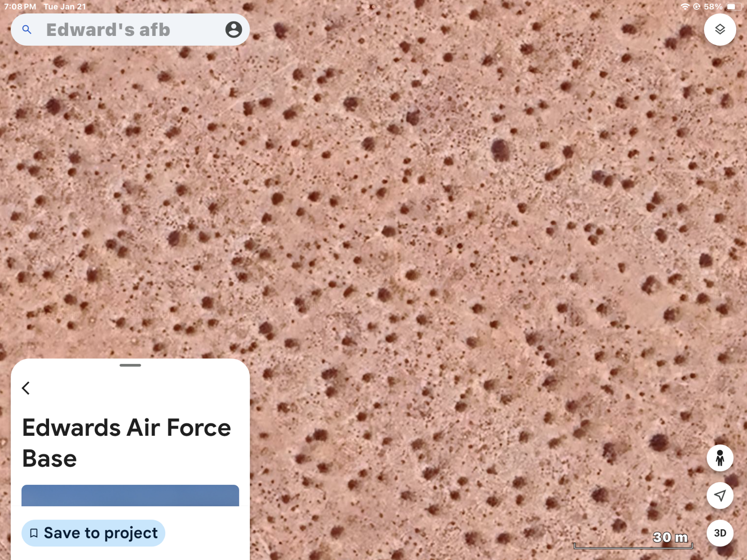Open the map layers button
Screen dimensions: 747x560
coord(719,29)
